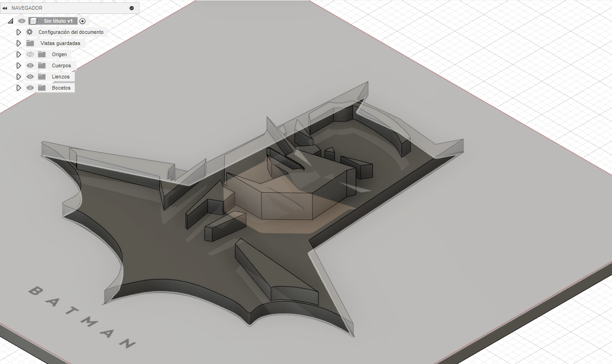Click the folder icon next to Origen
This screenshot has width=612, height=364.
(42, 54)
